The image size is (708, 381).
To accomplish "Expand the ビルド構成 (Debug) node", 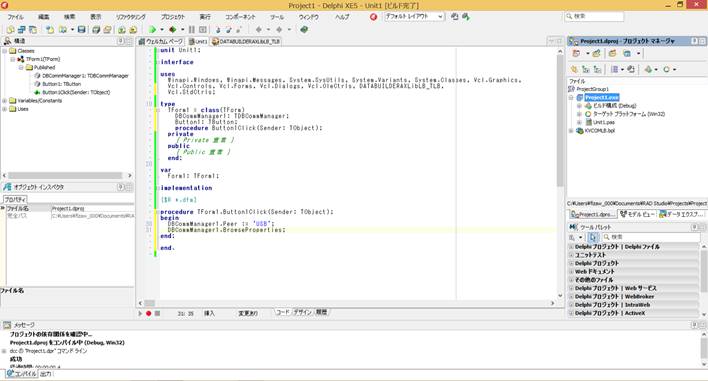I will 579,106.
